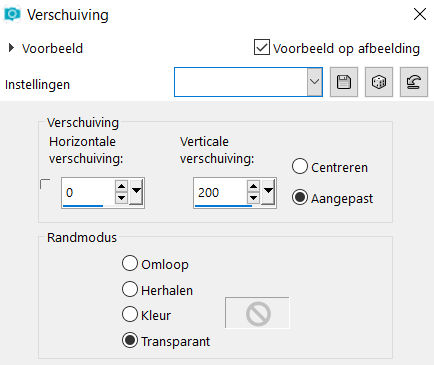This screenshot has width=434, height=365.
Task: Reset settings to default arrow icon
Action: point(414,82)
